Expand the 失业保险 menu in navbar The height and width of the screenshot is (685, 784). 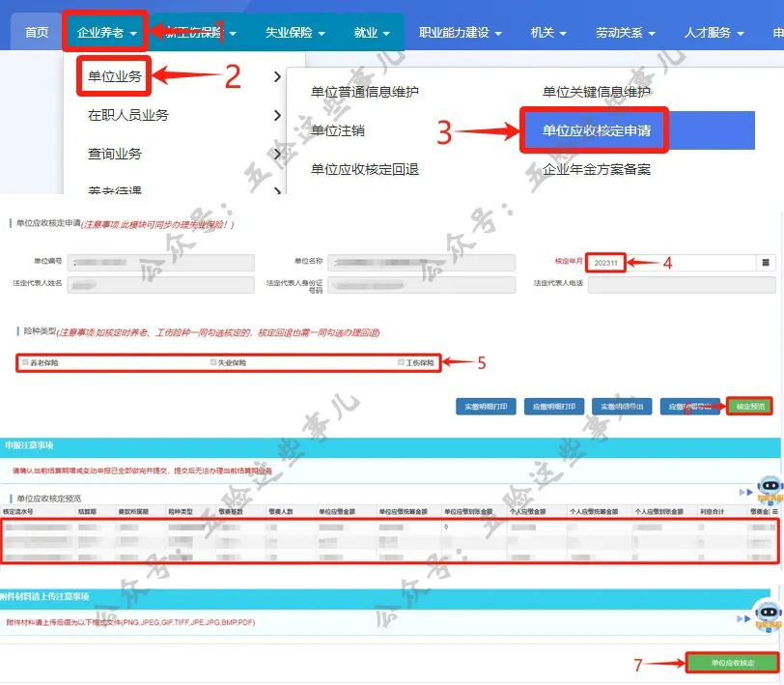(x=294, y=33)
